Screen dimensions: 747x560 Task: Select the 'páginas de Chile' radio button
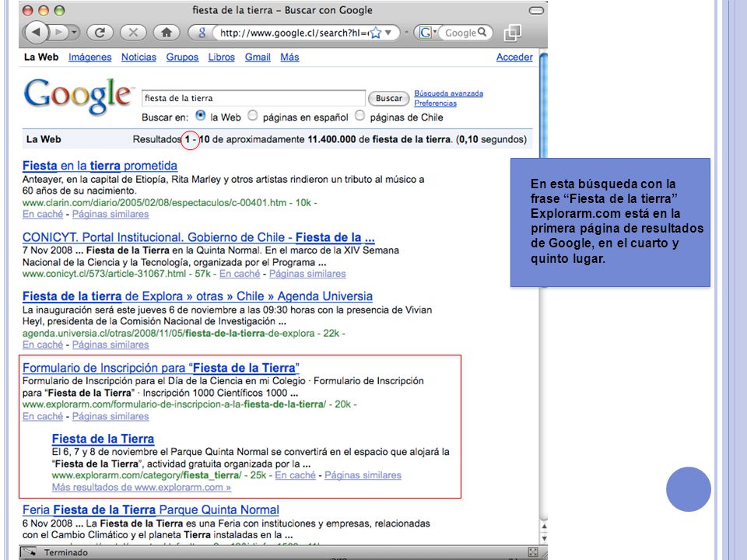(x=359, y=116)
